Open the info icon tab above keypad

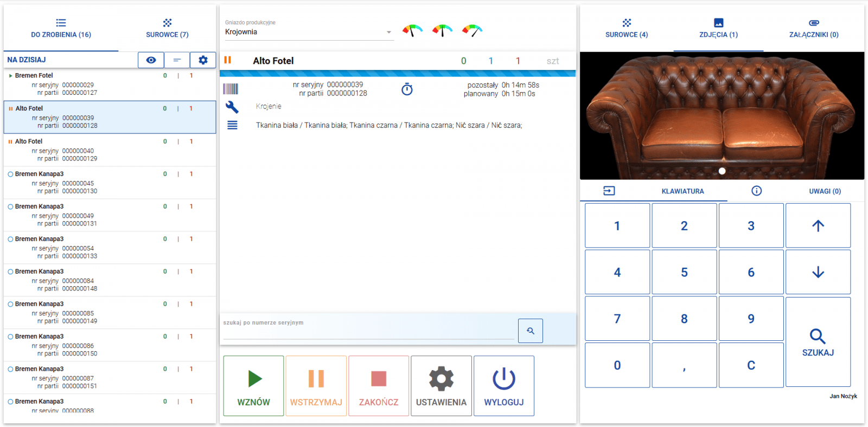click(x=756, y=191)
